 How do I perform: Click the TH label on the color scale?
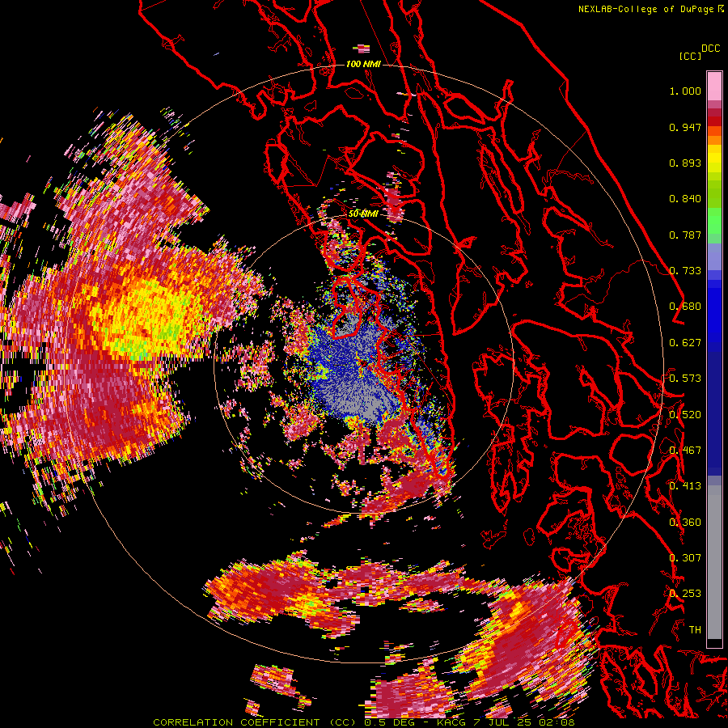(x=695, y=630)
